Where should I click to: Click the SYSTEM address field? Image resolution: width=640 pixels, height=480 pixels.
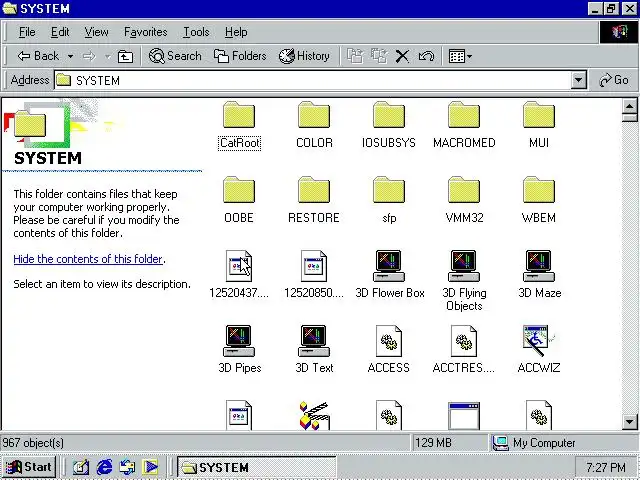(312, 80)
